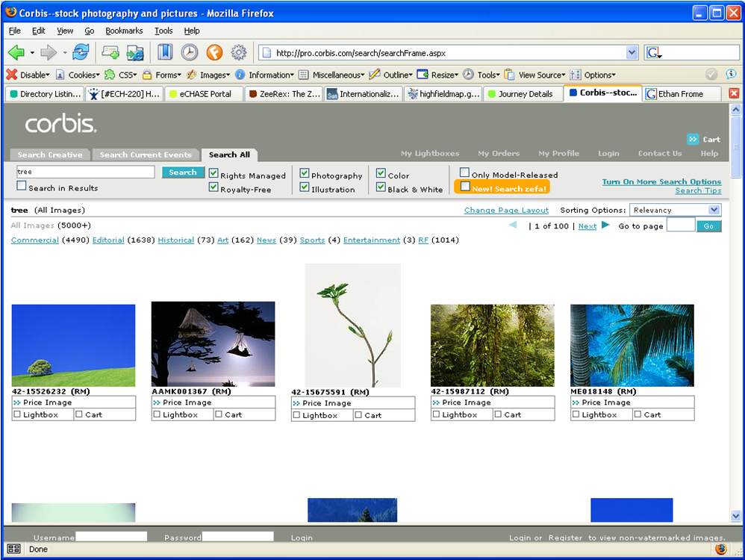Check Lightbox for image 42-15526232
745x560 pixels.
pyautogui.click(x=17, y=414)
